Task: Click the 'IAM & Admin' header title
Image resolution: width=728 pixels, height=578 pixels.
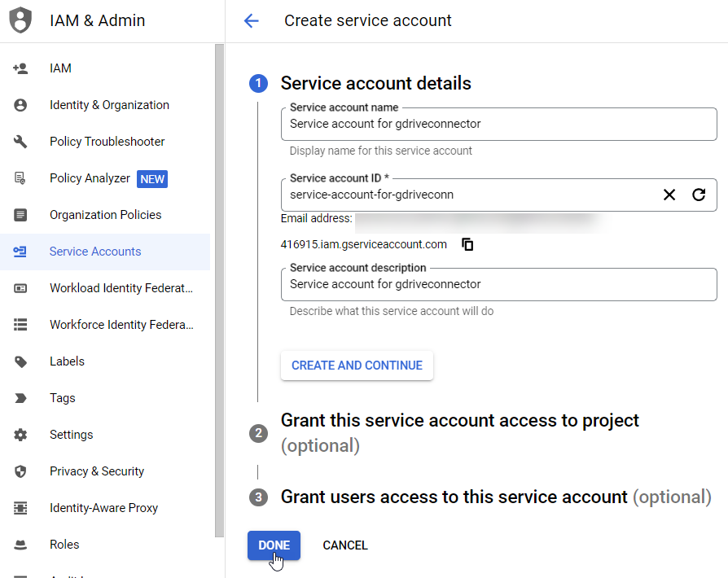Action: pos(98,20)
